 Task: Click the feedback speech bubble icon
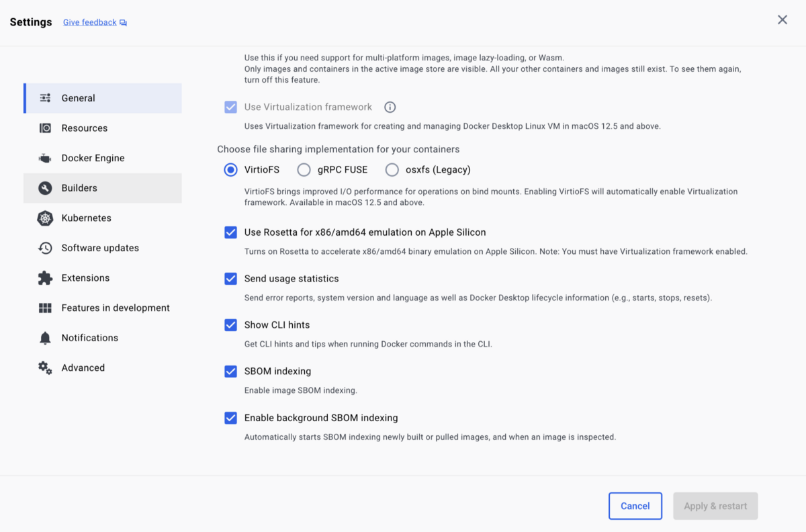point(123,23)
